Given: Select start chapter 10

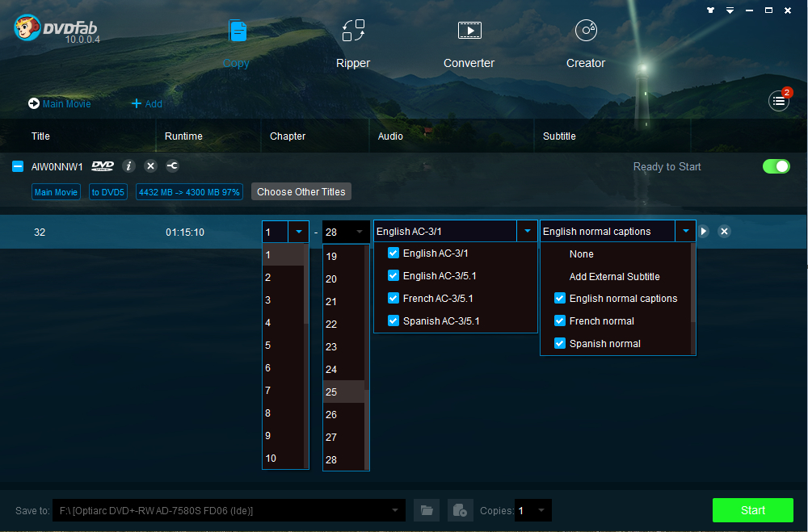Looking at the screenshot, I should coord(284,459).
